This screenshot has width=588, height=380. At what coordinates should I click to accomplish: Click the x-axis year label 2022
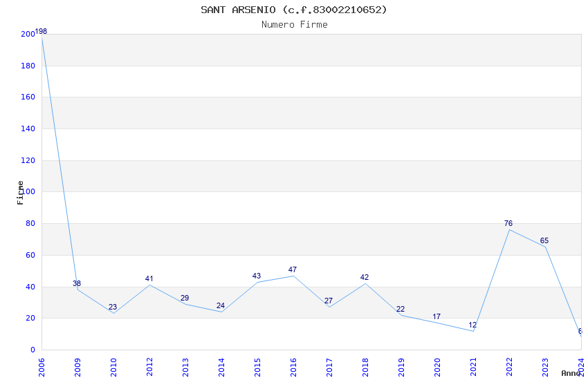click(x=509, y=368)
